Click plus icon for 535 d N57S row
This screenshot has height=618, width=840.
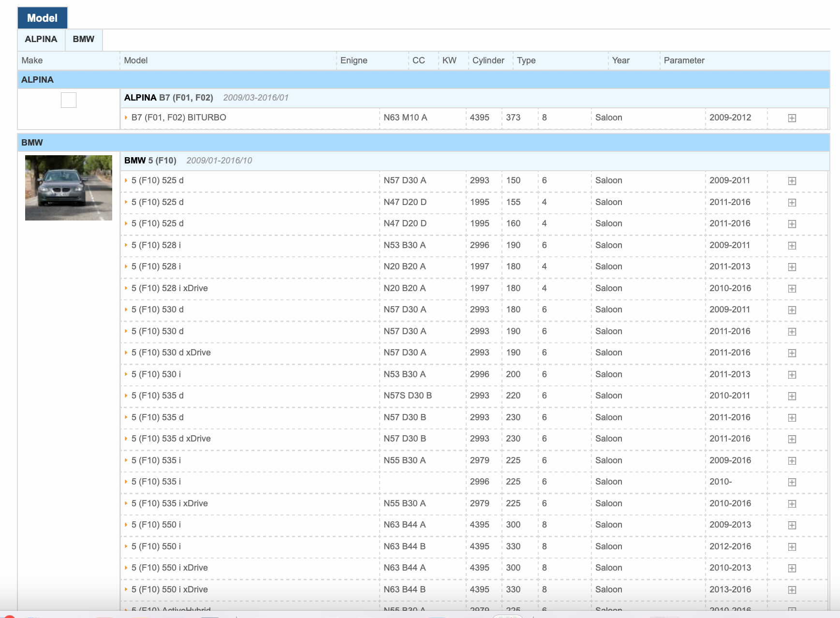pos(792,396)
